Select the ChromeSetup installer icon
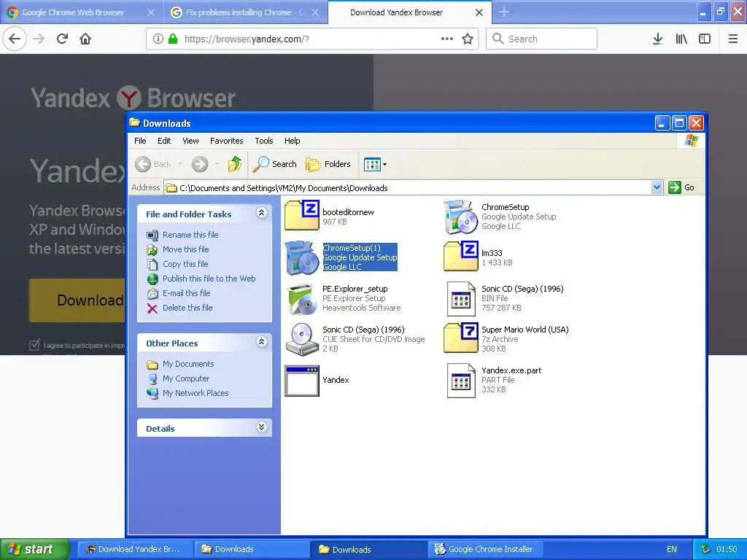The width and height of the screenshot is (747, 560). tap(461, 217)
